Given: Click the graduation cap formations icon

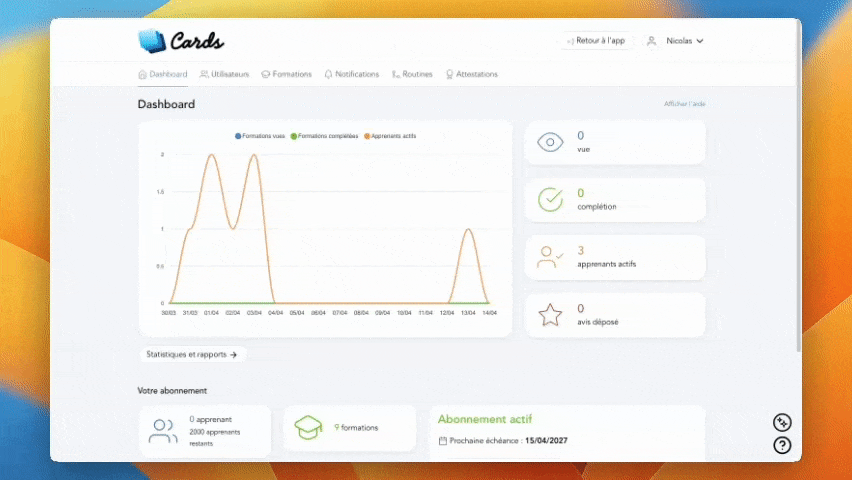Looking at the screenshot, I should tap(307, 428).
